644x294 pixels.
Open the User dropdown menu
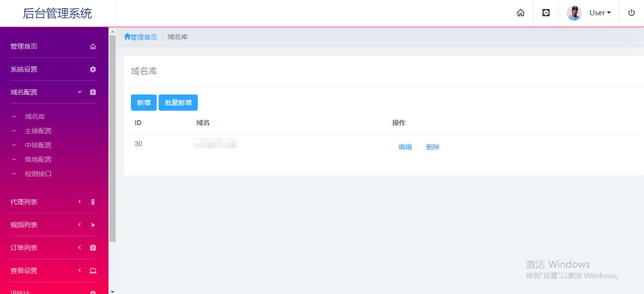click(x=600, y=13)
